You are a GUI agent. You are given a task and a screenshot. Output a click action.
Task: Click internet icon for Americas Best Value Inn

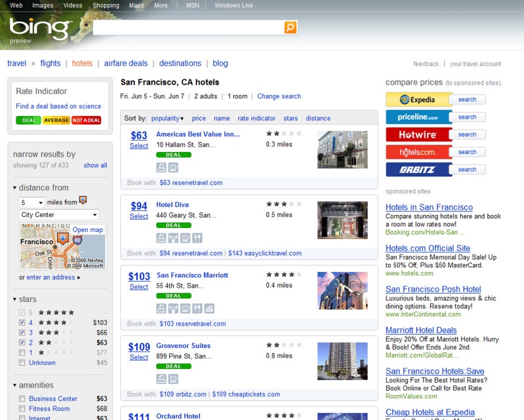(x=173, y=167)
